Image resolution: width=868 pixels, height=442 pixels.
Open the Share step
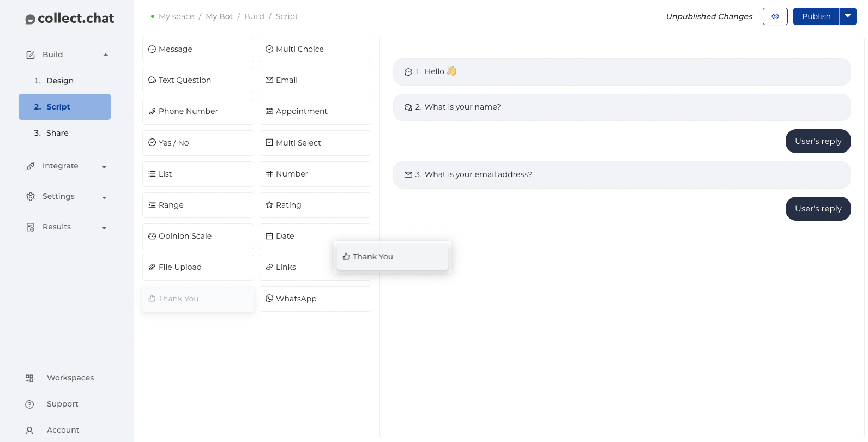coord(57,133)
